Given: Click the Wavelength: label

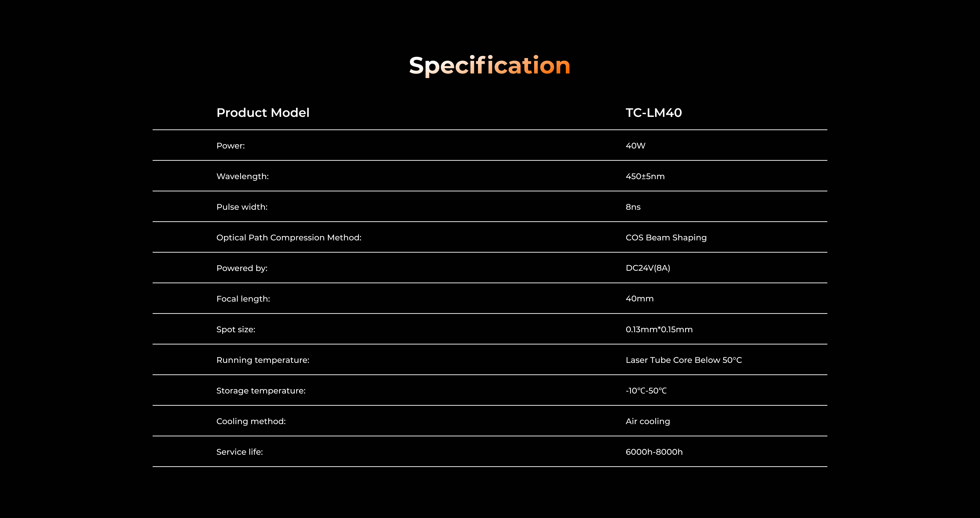Looking at the screenshot, I should point(242,177).
